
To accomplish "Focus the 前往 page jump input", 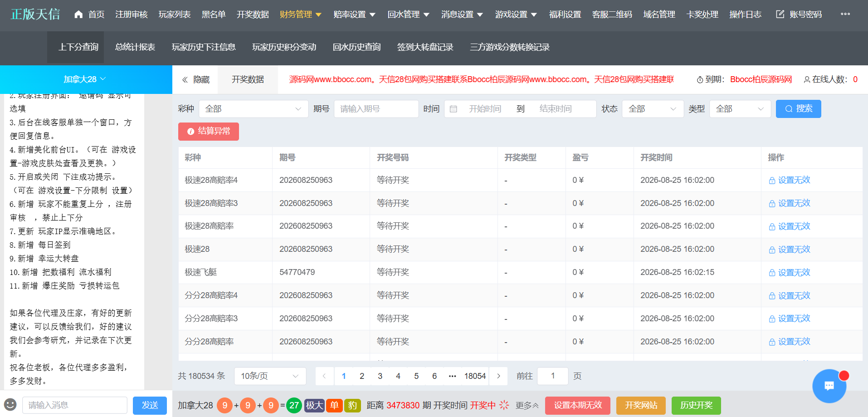I will [553, 376].
